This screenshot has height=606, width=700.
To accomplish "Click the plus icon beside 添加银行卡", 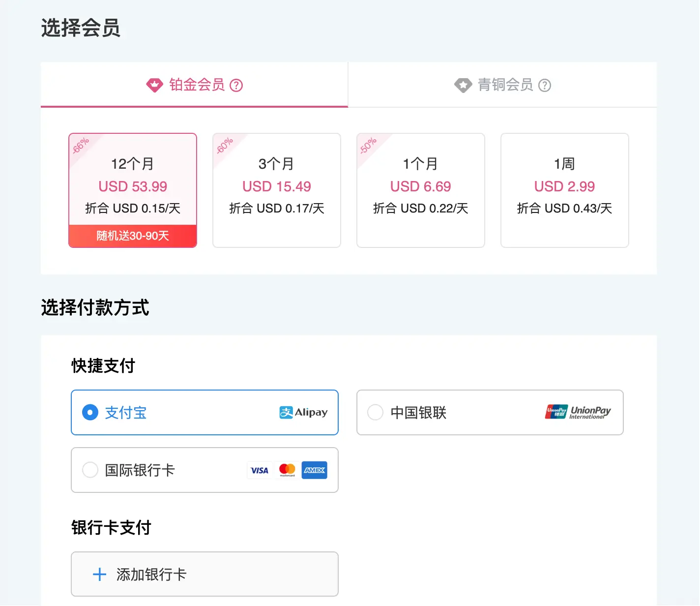I will coord(100,574).
